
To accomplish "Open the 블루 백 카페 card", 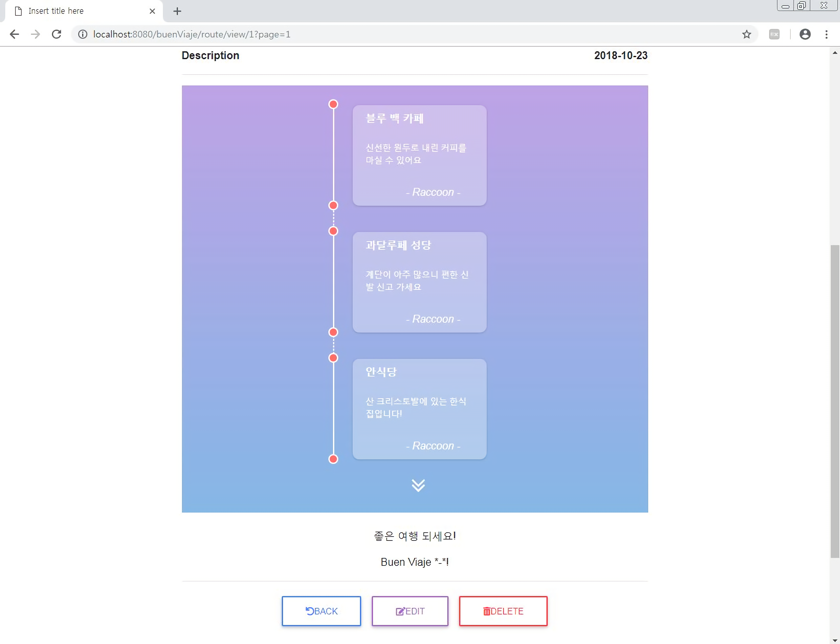I will 419,156.
